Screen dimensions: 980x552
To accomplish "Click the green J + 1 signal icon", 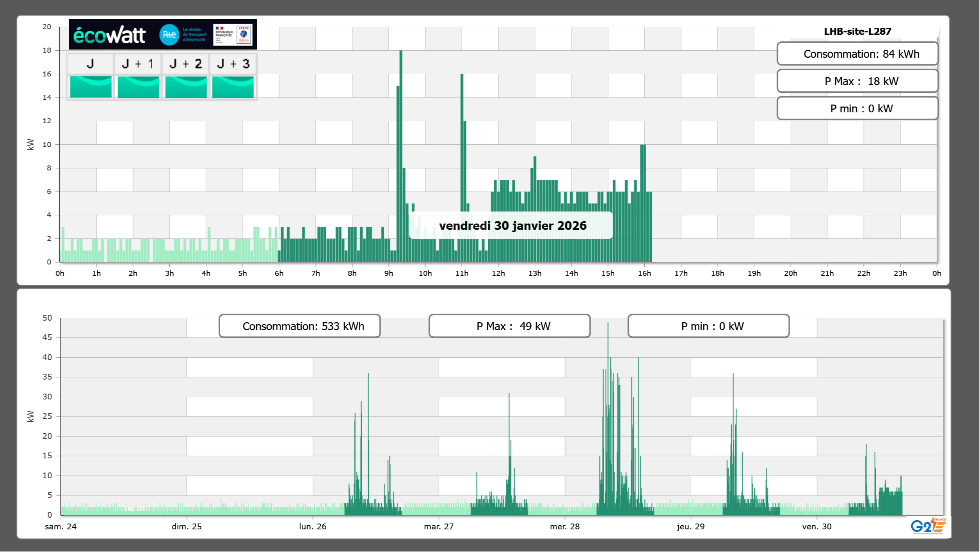I will click(138, 87).
